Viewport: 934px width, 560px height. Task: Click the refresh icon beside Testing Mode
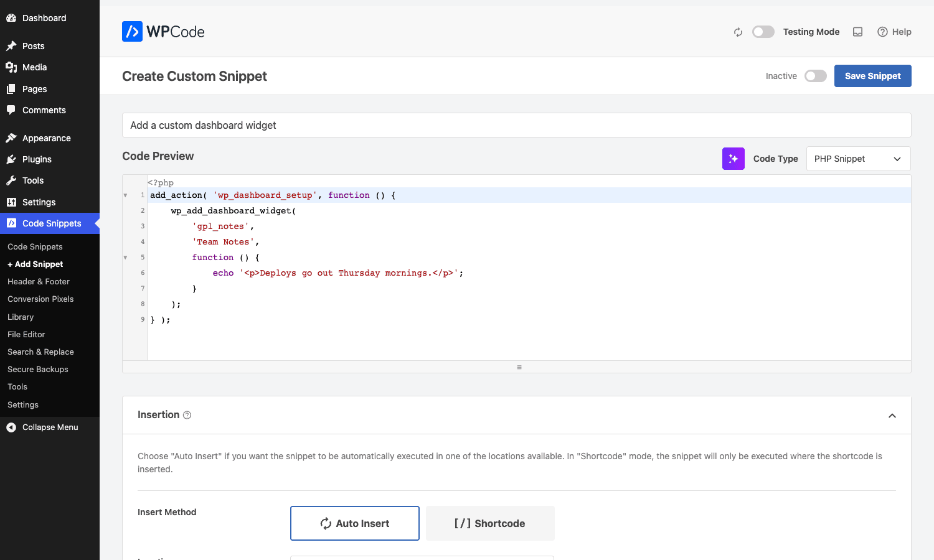click(x=738, y=32)
